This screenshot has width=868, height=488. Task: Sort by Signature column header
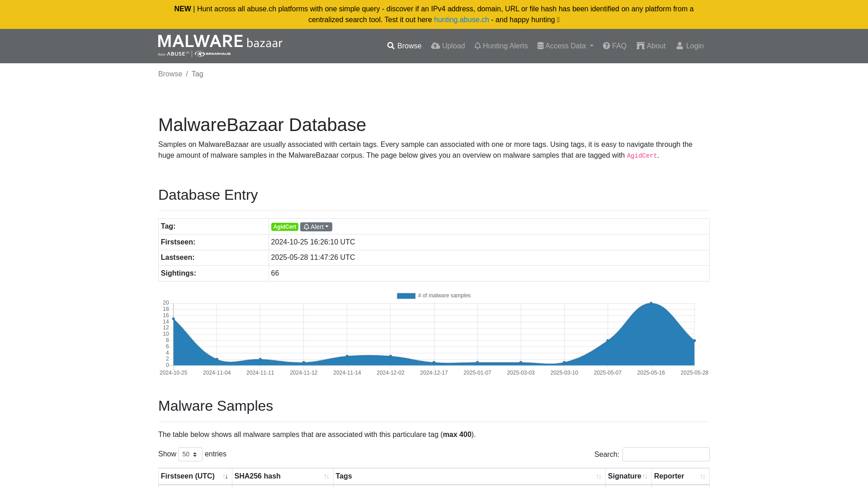[x=628, y=476]
